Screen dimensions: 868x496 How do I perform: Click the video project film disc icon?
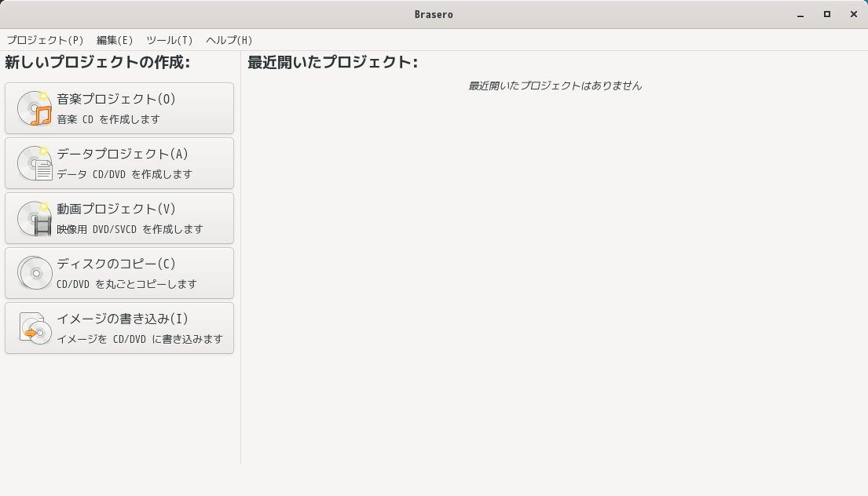coord(33,217)
